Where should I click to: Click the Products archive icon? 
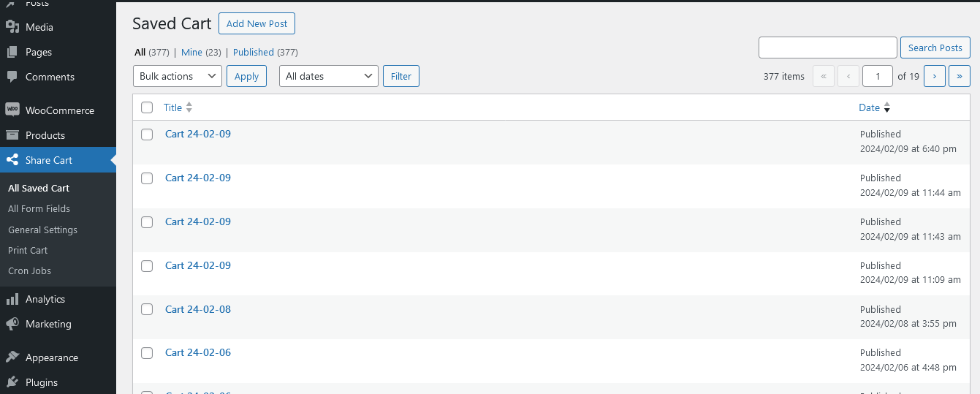click(12, 135)
